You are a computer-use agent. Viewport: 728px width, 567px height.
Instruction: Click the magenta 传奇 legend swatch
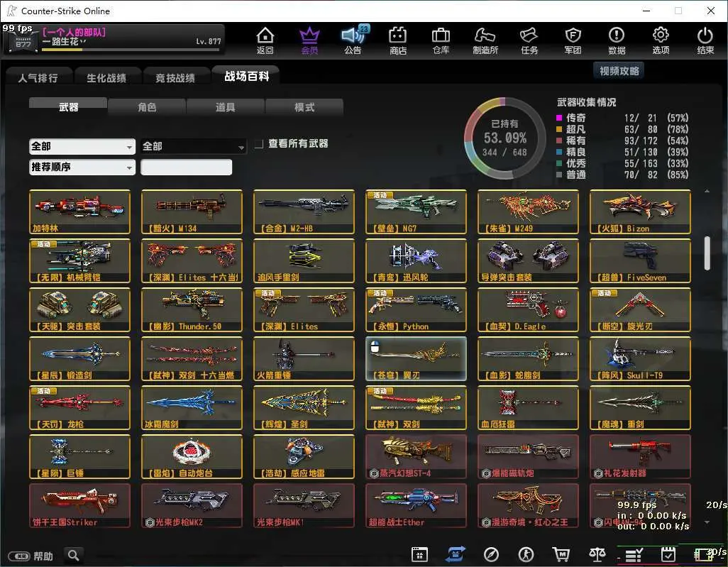[x=559, y=118]
